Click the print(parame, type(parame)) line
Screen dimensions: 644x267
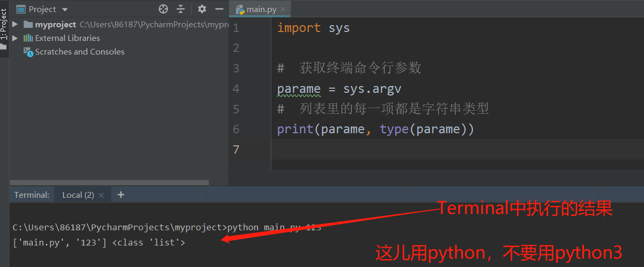coord(375,129)
